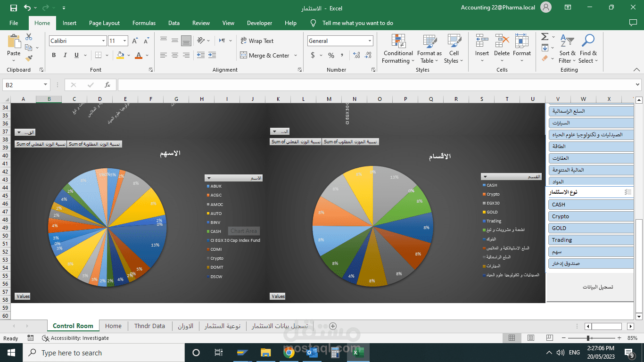The image size is (644, 362).
Task: Toggle Underline formatting
Action: 76,55
